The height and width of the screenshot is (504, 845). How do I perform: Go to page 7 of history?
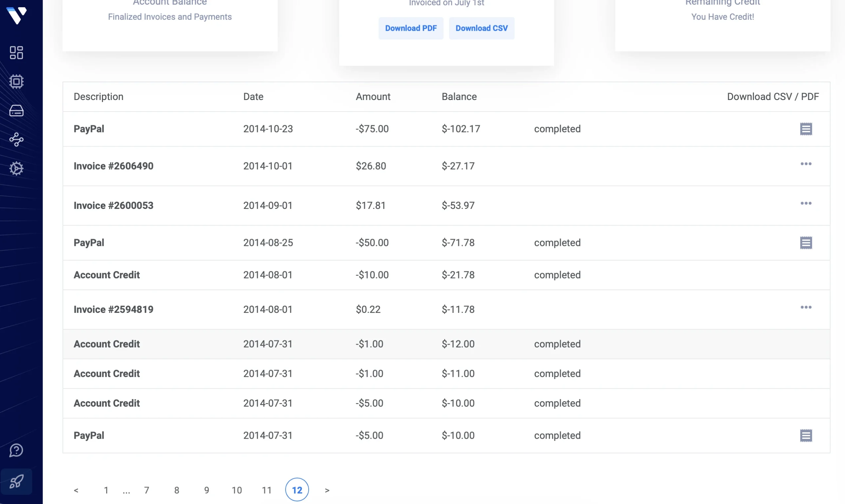pyautogui.click(x=146, y=490)
